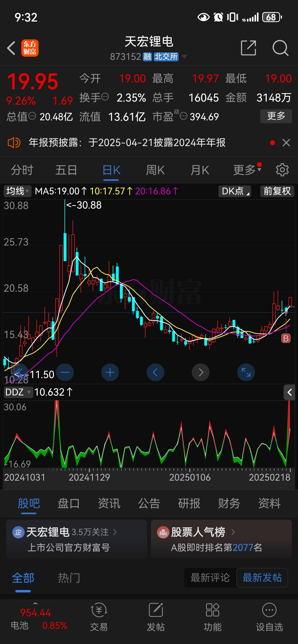Open 更多 quote details
Viewport: 298px width, 644px height.
coord(276,116)
